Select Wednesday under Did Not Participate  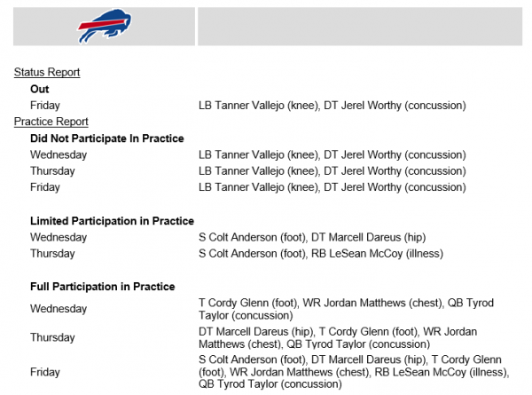(59, 154)
